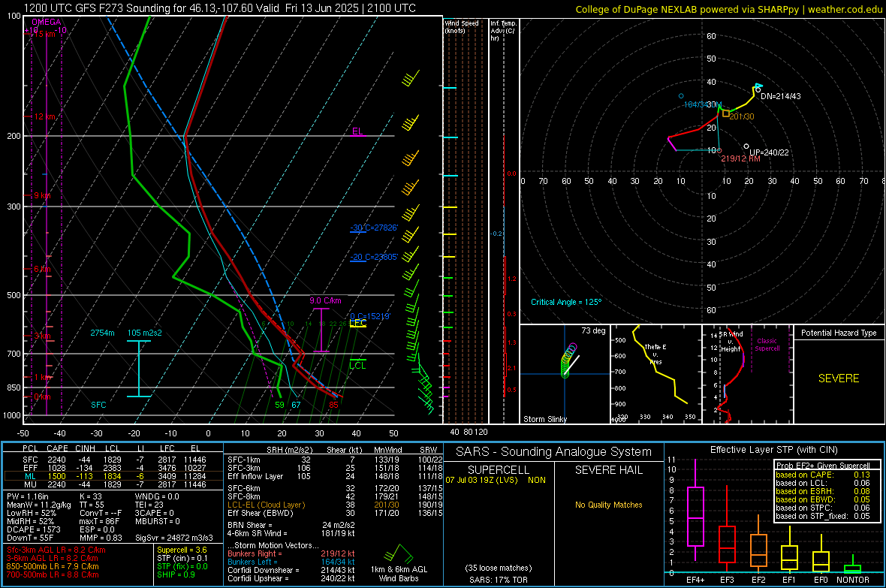Click the Wind Speed (knots) panel header

[x=462, y=26]
